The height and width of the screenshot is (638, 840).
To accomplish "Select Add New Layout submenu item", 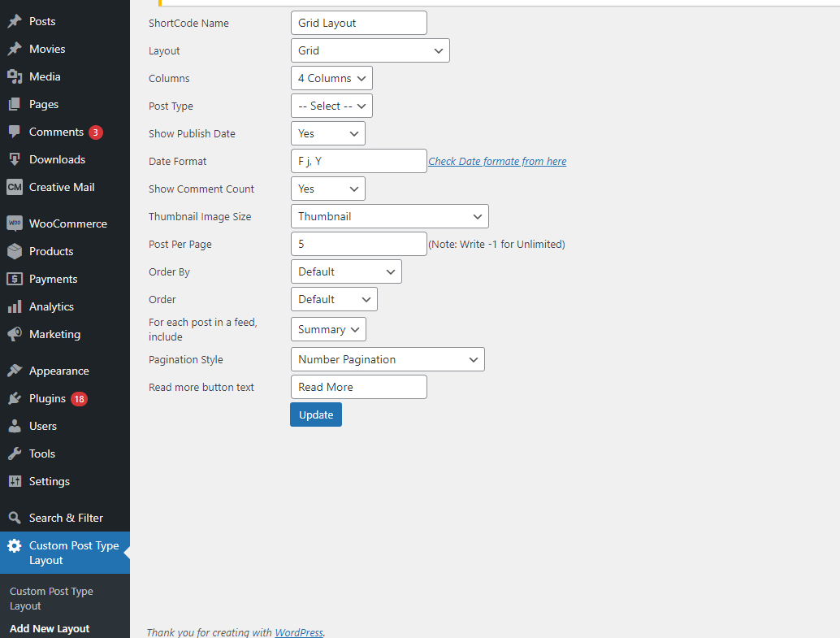I will tap(50, 628).
